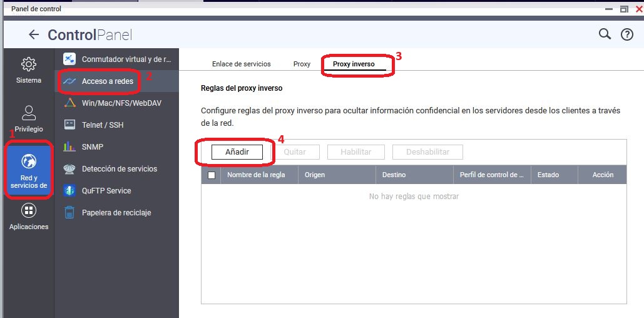This screenshot has width=644, height=318.
Task: Select Acceso a redes menu entry
Action: click(x=107, y=81)
